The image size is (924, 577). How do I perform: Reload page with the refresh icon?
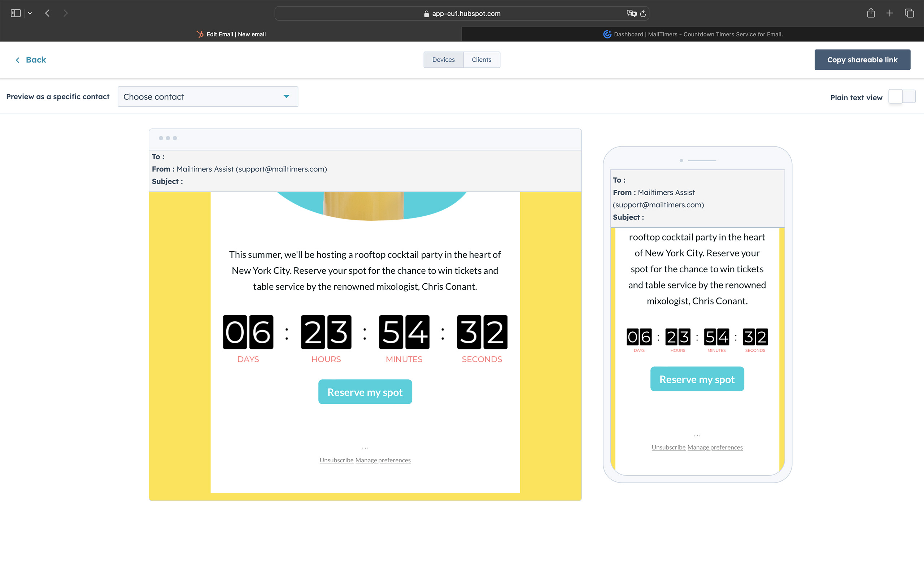click(x=643, y=13)
